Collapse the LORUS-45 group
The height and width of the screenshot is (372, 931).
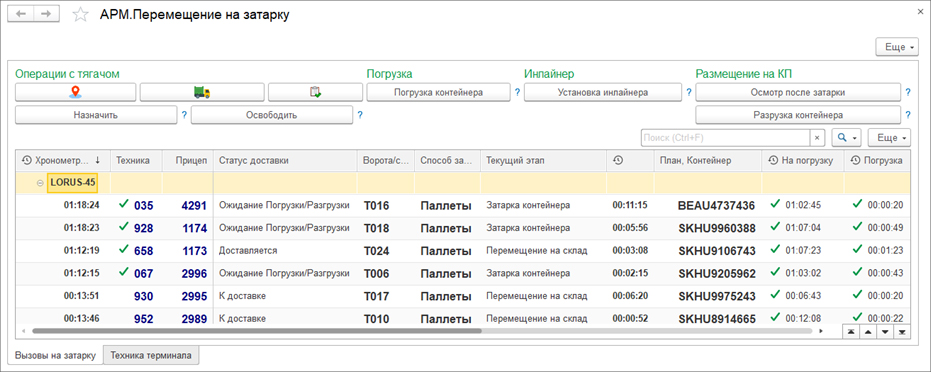pos(40,183)
